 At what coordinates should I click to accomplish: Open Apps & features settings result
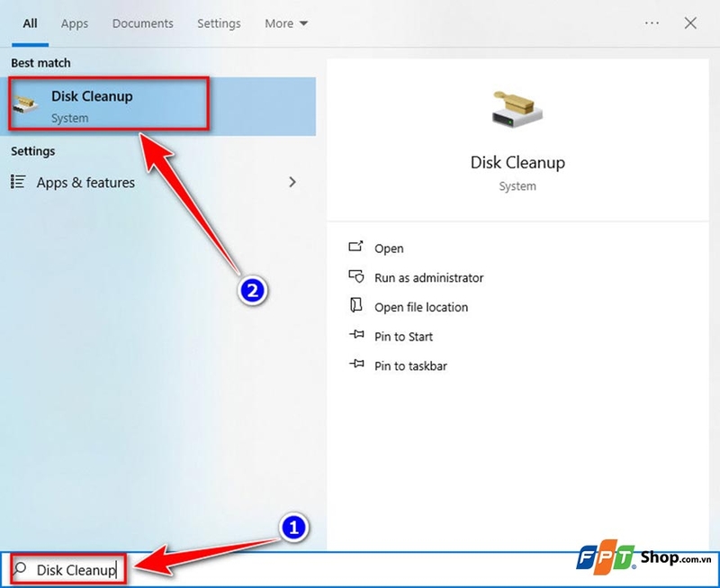[158, 183]
